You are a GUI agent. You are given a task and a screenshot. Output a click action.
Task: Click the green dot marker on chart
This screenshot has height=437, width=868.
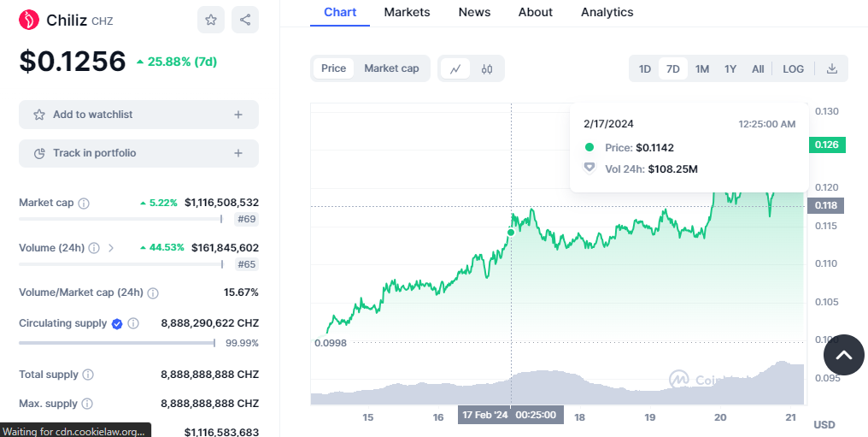click(511, 232)
